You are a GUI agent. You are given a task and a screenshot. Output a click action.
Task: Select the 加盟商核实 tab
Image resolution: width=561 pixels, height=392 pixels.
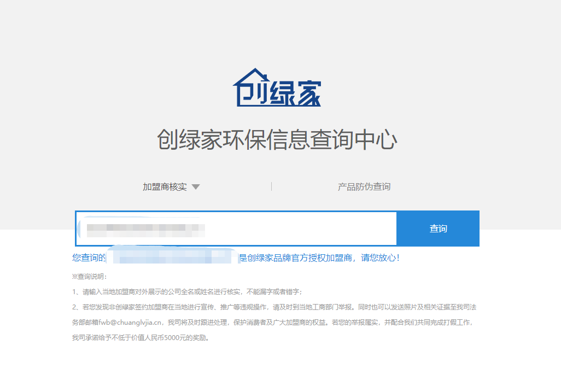click(x=166, y=186)
